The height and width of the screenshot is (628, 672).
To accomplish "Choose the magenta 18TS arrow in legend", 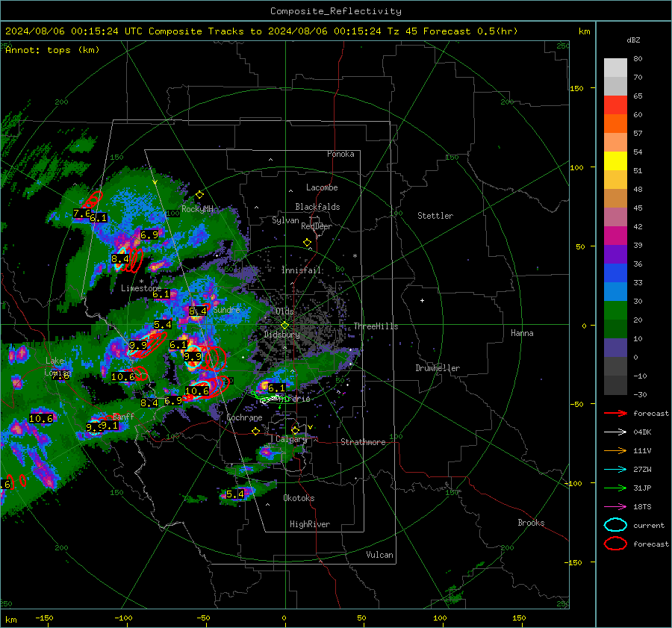I will (x=615, y=507).
